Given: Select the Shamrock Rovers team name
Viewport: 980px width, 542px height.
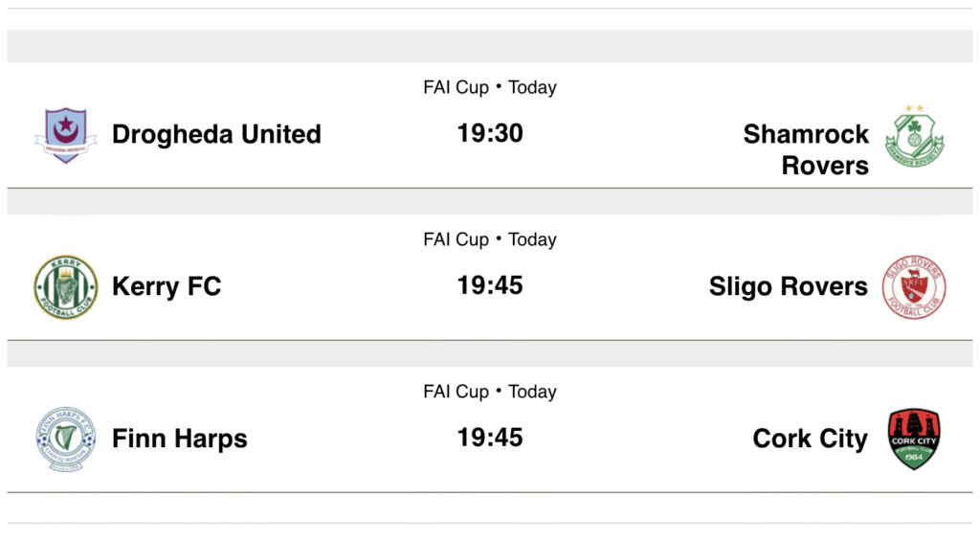Looking at the screenshot, I should pos(806,149).
